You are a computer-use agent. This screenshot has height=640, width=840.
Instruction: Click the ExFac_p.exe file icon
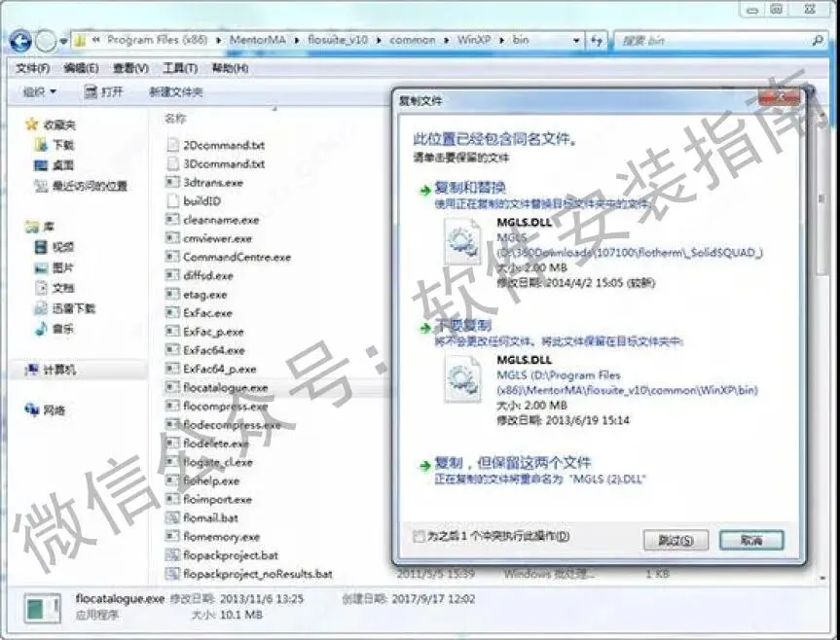click(x=172, y=332)
